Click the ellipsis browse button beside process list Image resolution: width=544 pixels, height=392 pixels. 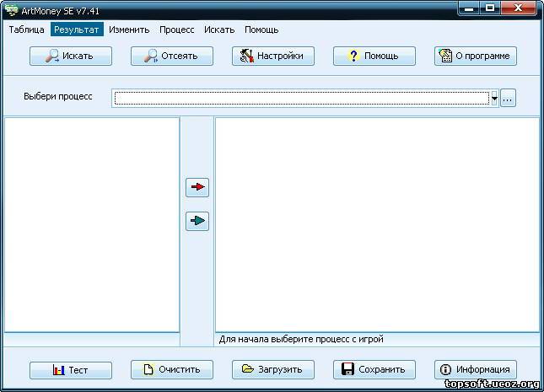[x=508, y=98]
